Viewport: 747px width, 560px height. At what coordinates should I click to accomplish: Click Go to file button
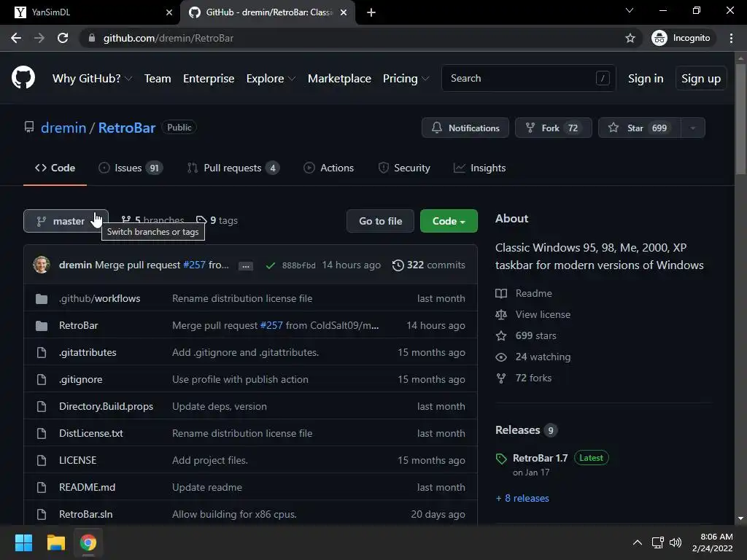(380, 221)
